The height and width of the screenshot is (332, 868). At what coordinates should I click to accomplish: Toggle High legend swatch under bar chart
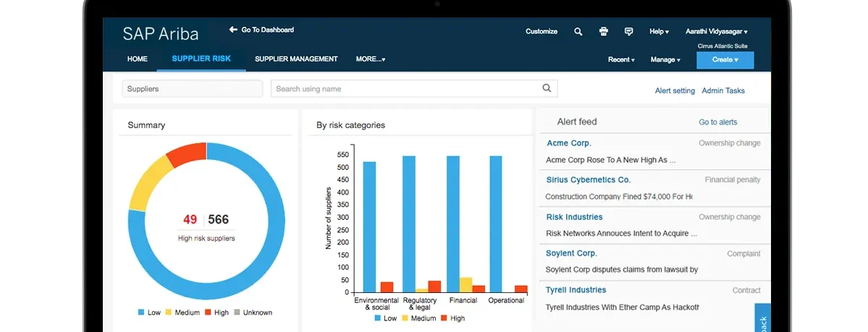444,318
